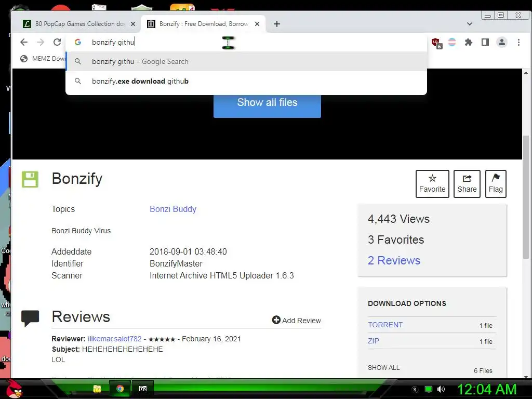Viewport: 532px width, 399px height.
Task: Expand the tab search chevron
Action: pos(470,24)
